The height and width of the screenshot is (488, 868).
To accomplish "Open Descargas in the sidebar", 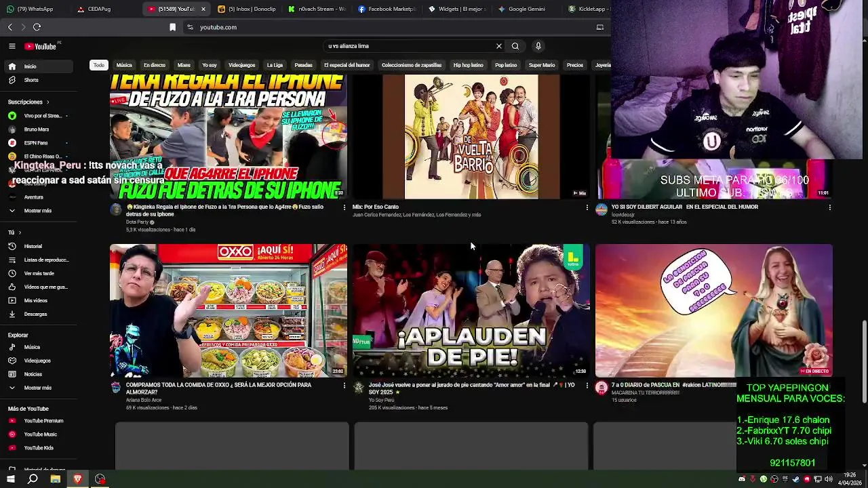I will [39, 314].
